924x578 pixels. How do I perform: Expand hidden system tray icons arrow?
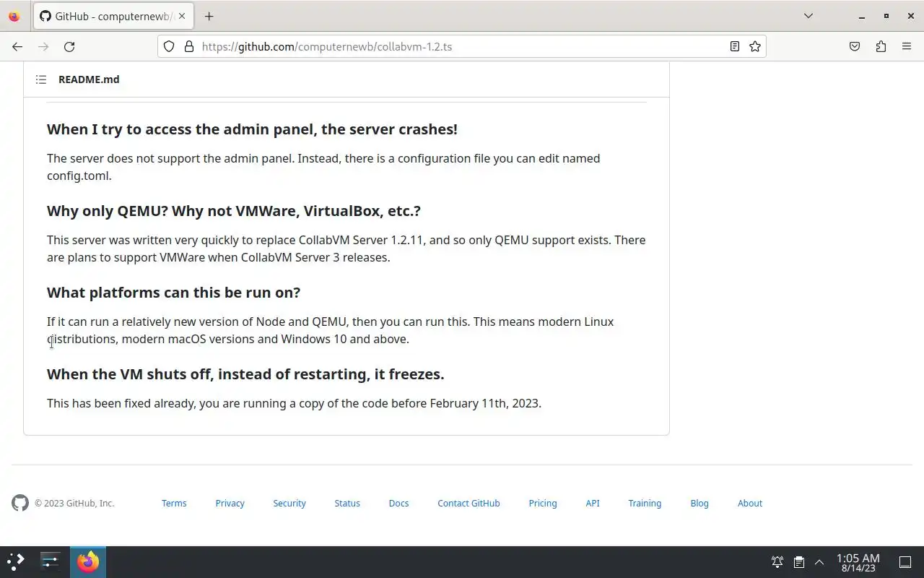tap(819, 561)
